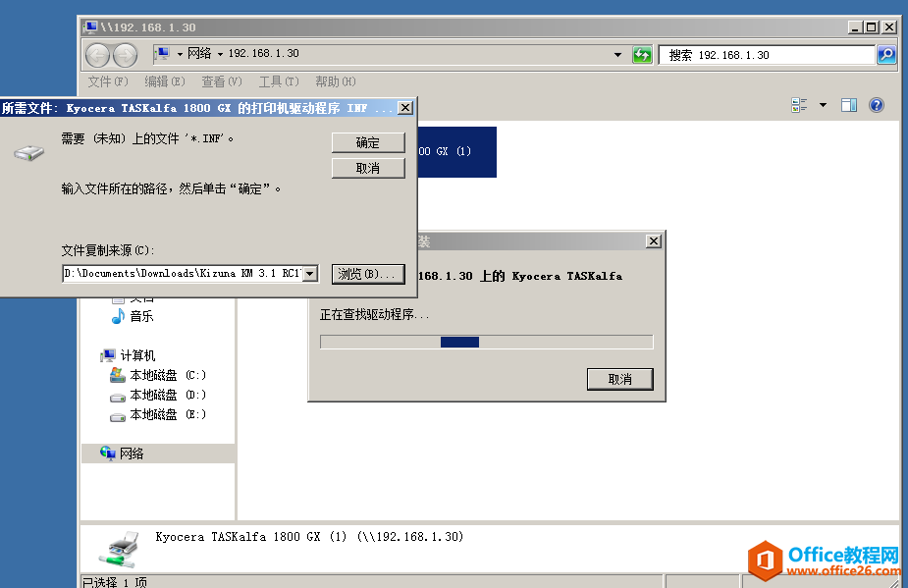This screenshot has width=908, height=588.
Task: Click the 网络 breadcrumb in the address bar
Action: pyautogui.click(x=200, y=53)
